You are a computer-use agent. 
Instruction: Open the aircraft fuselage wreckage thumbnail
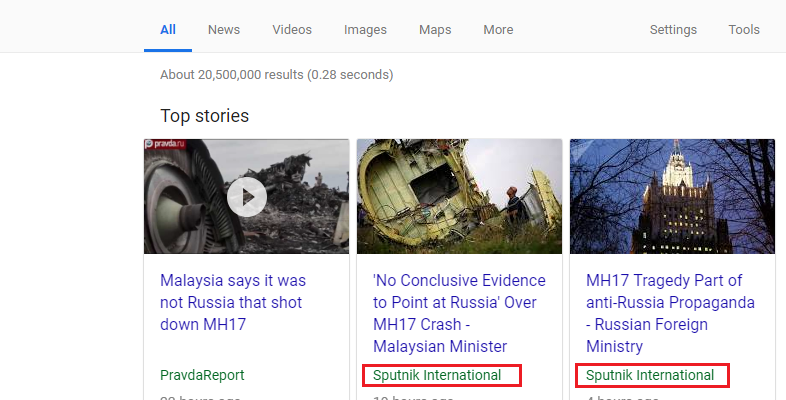(460, 196)
